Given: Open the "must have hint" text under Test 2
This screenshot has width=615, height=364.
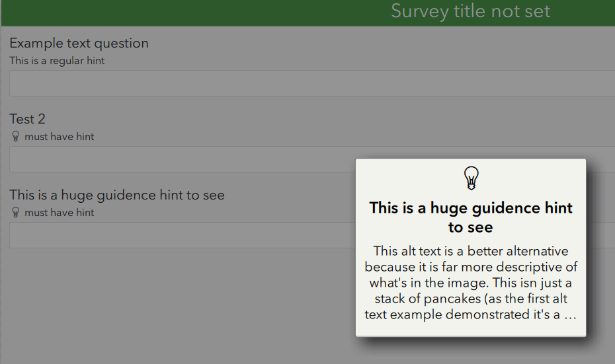Looking at the screenshot, I should click(x=60, y=137).
